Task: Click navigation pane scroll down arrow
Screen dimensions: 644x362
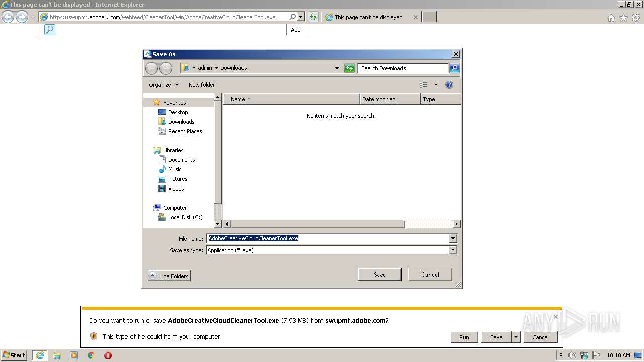Action: pos(218,224)
